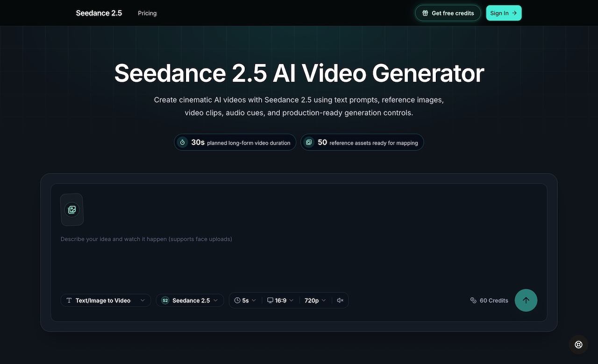Click the Get free credits button

[x=448, y=13]
